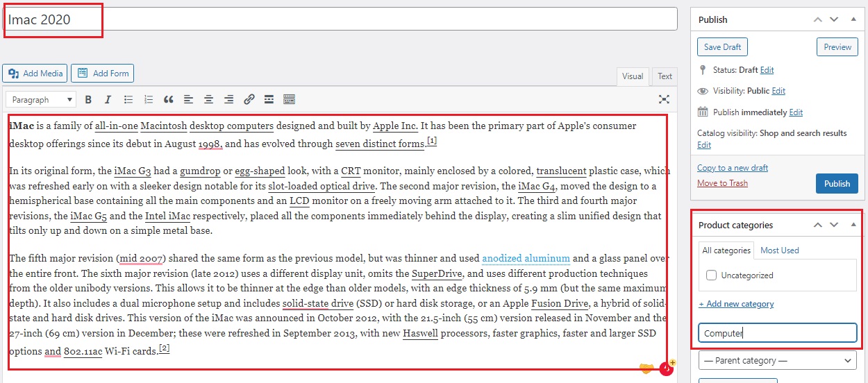Edit the Catalog visibility setting
Image resolution: width=868 pixels, height=383 pixels.
click(704, 145)
